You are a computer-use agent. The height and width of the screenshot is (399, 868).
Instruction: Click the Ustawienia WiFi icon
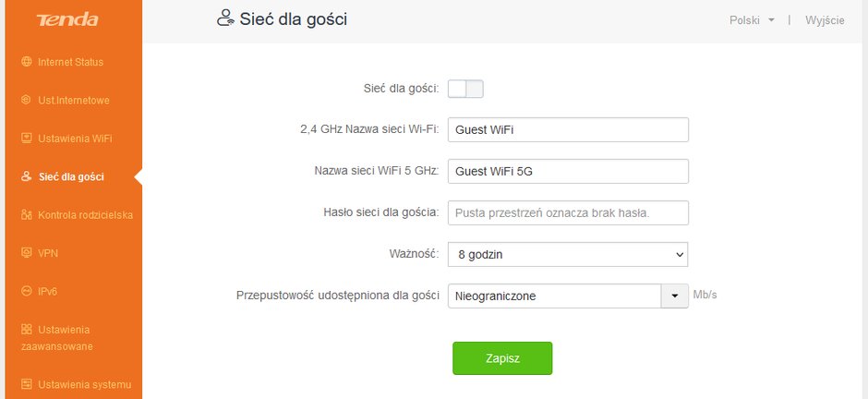pyautogui.click(x=26, y=138)
